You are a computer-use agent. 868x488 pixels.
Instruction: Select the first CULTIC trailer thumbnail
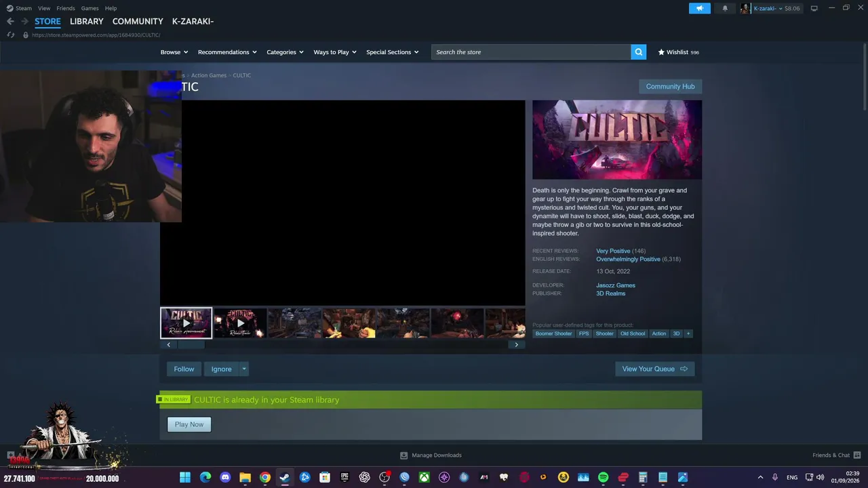(x=186, y=323)
